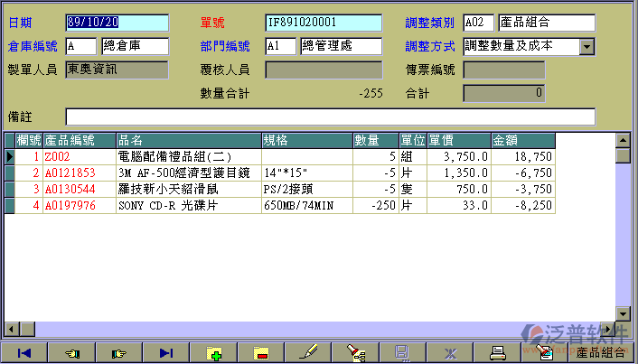Click the cancel X toolbar icon
The height and width of the screenshot is (364, 638).
click(x=450, y=352)
